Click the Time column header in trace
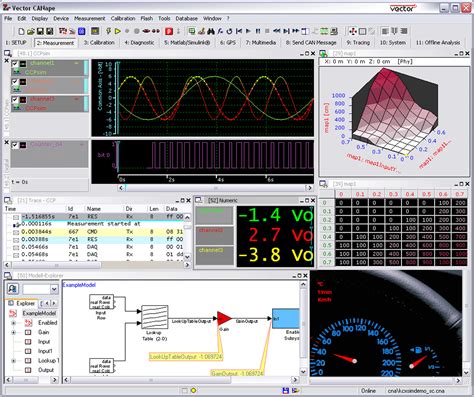 tap(11, 209)
